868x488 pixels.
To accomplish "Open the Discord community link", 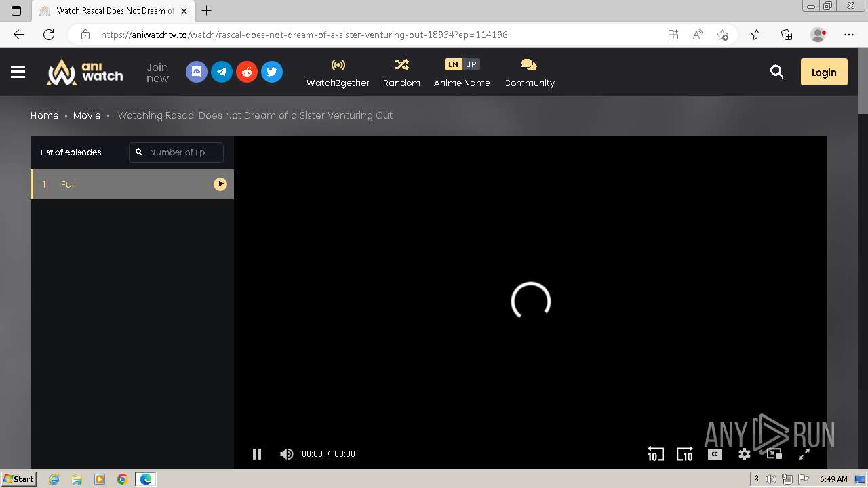I will (197, 72).
